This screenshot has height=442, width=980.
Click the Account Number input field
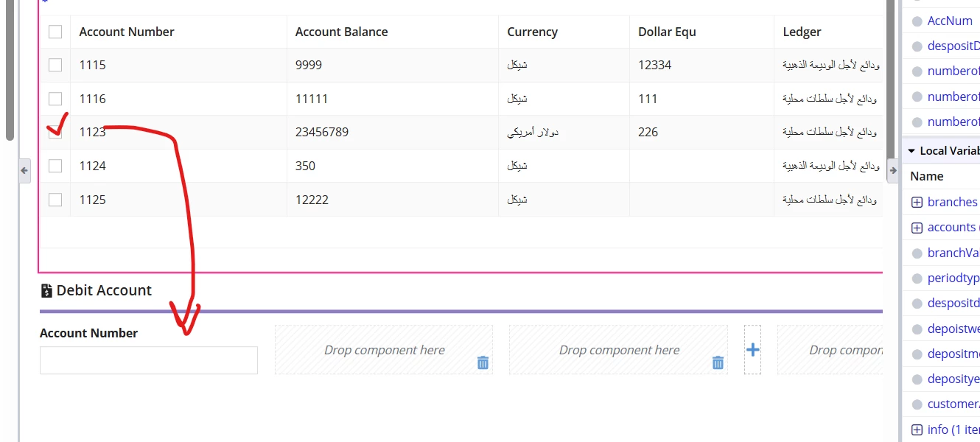[149, 360]
